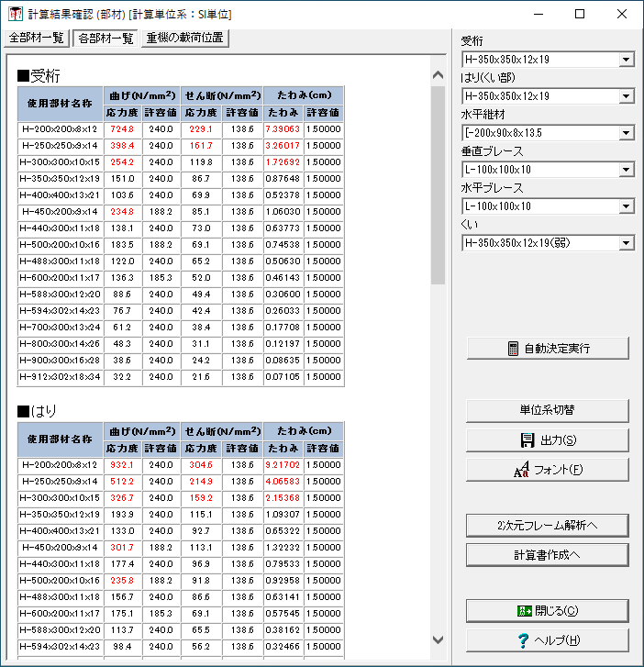Click the floppy disk icon on 出力(S)

[527, 439]
